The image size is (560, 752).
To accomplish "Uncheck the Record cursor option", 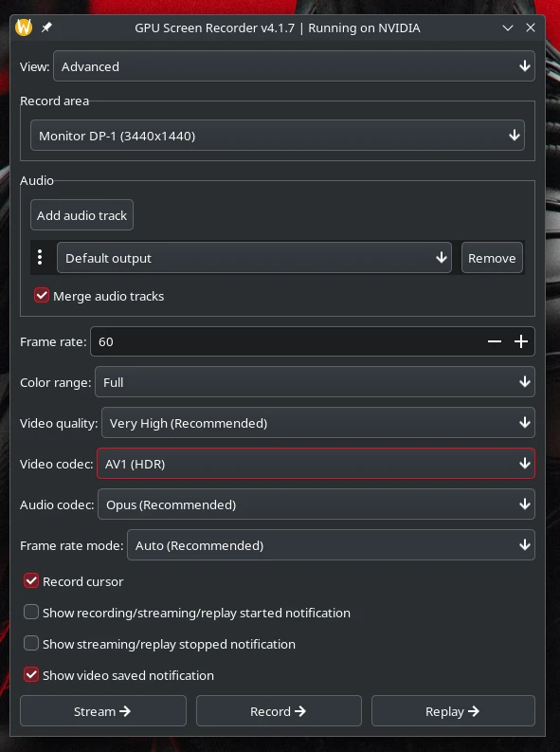I will click(31, 580).
